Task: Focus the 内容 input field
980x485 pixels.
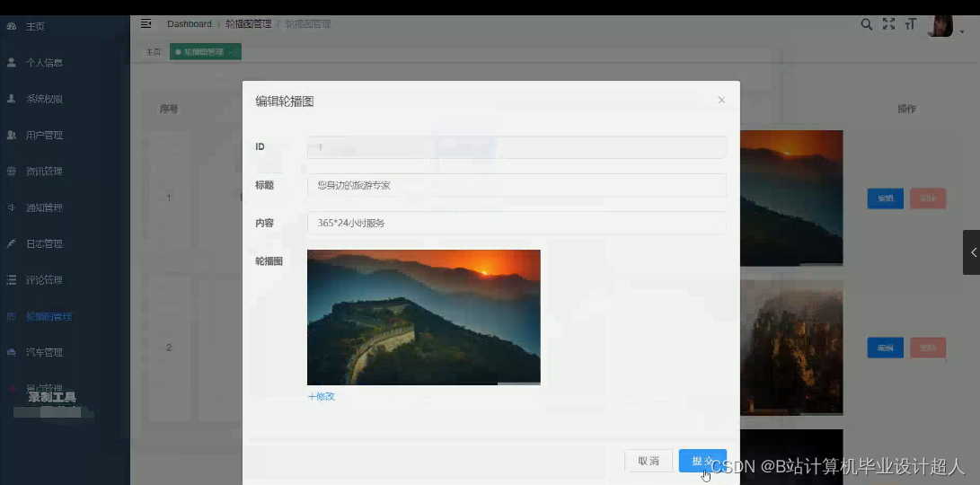Action: [516, 223]
